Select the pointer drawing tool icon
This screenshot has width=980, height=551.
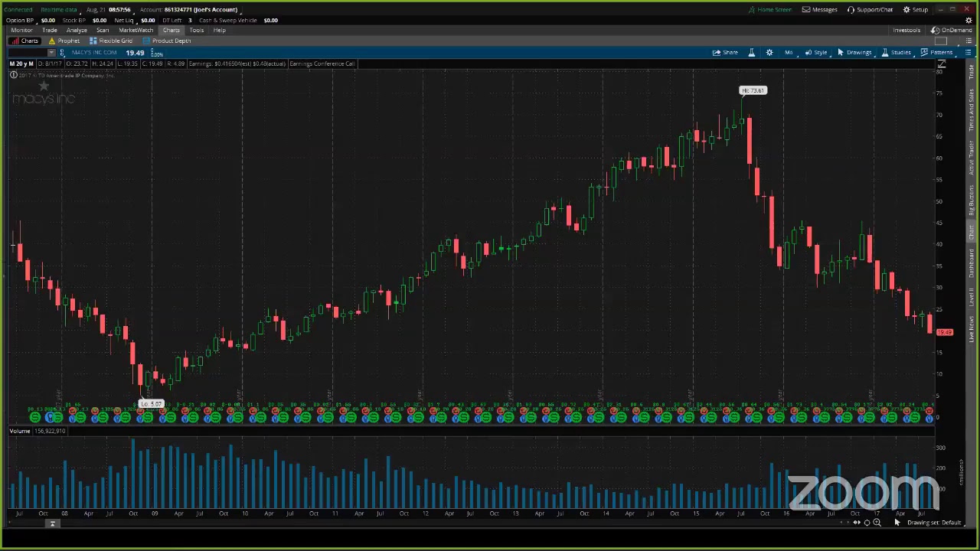pos(897,523)
